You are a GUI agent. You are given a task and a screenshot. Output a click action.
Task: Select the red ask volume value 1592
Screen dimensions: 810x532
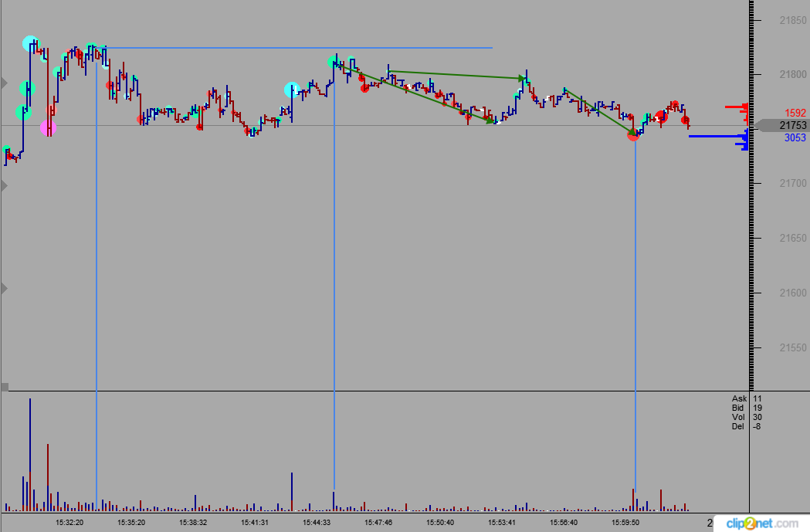(x=795, y=113)
